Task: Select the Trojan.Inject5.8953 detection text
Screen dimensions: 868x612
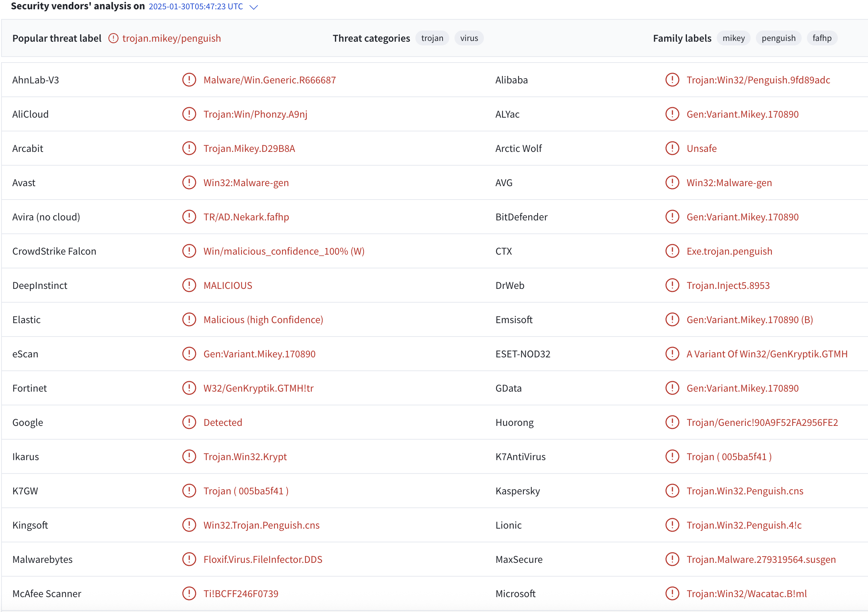Action: pyautogui.click(x=728, y=286)
